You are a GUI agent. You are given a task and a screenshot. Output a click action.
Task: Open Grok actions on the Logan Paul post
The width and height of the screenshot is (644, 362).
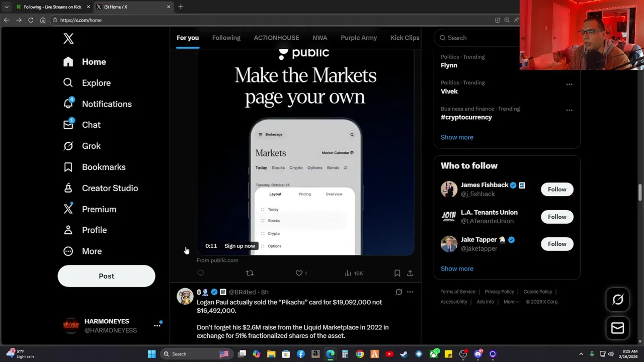pos(399,292)
